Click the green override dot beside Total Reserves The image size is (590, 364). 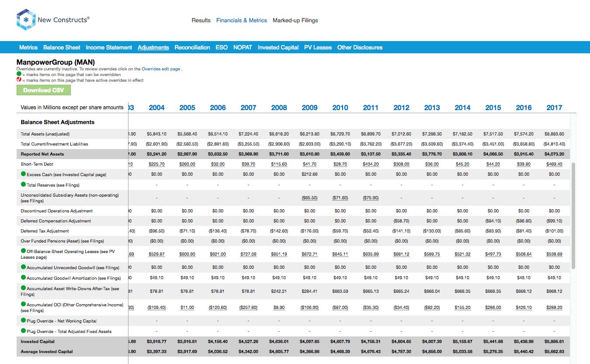(23, 184)
